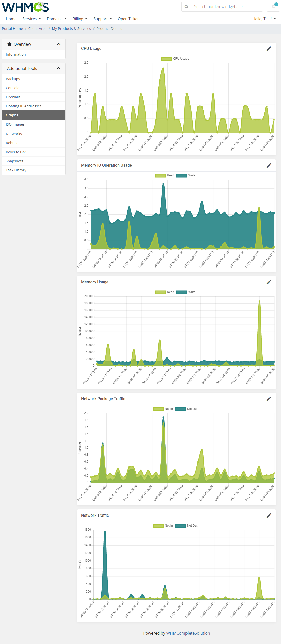Open Rebuild in sidebar

(x=34, y=143)
